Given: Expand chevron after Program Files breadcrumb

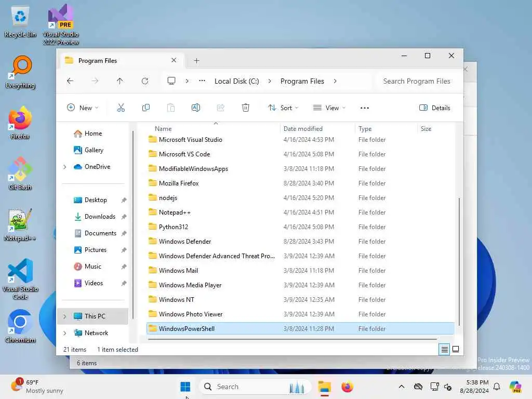Looking at the screenshot, I should point(335,82).
